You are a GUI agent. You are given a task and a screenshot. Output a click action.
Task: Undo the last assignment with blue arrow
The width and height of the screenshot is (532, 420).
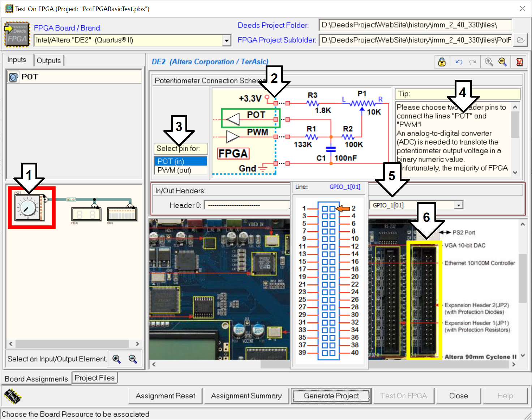pyautogui.click(x=459, y=62)
